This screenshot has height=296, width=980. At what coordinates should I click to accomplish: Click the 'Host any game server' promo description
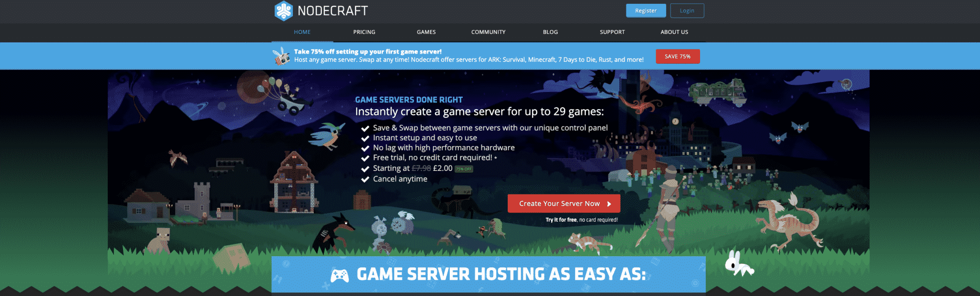469,60
